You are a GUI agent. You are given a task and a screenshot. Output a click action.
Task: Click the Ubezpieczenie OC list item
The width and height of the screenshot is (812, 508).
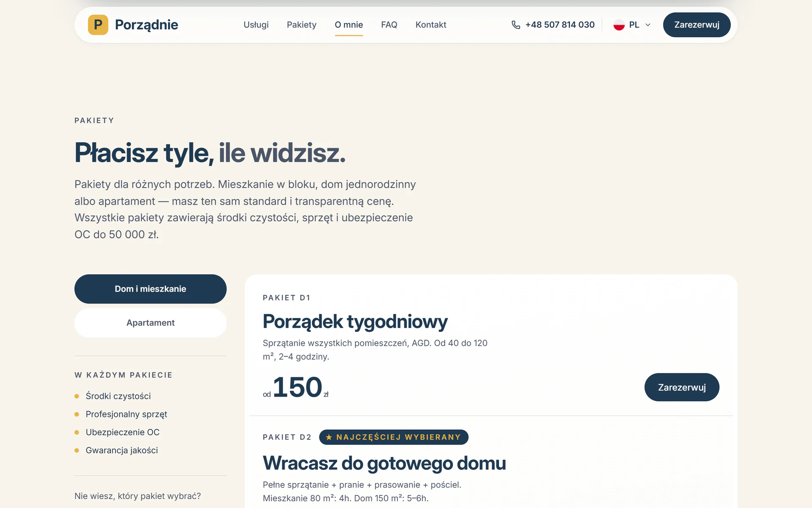[x=122, y=432]
